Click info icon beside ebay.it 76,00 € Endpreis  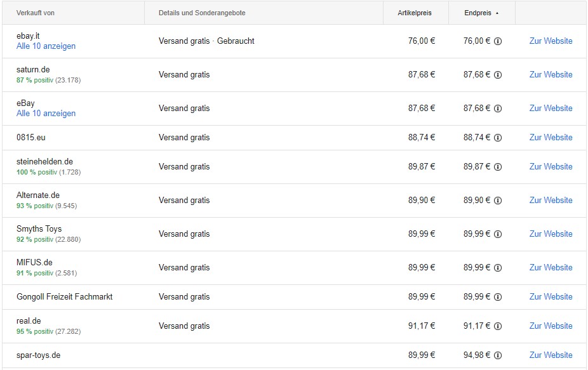498,41
